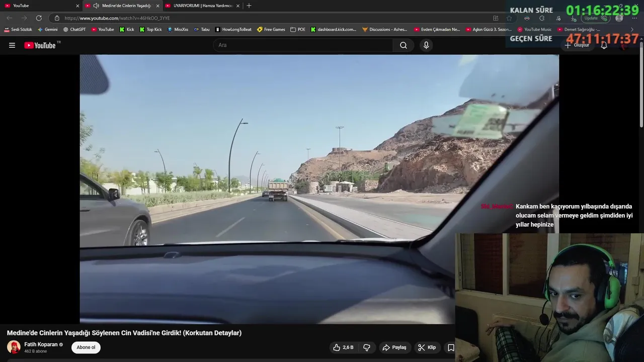644x362 pixels.
Task: Open Gemini bookmark
Action: [47, 30]
